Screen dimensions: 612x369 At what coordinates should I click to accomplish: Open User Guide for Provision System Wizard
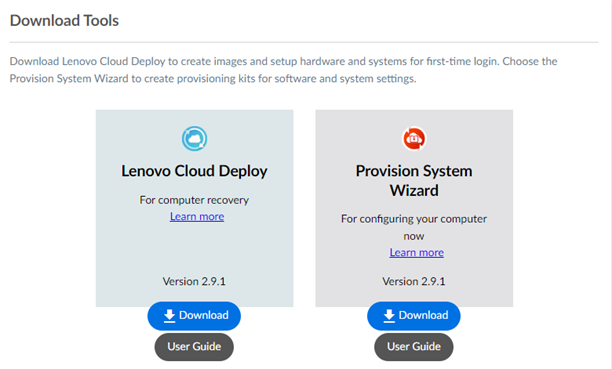(414, 347)
